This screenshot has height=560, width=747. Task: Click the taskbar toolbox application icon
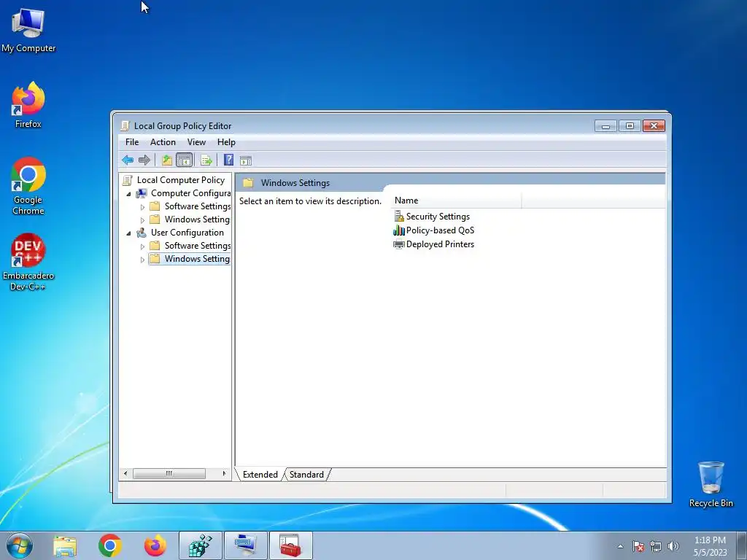[x=290, y=545]
